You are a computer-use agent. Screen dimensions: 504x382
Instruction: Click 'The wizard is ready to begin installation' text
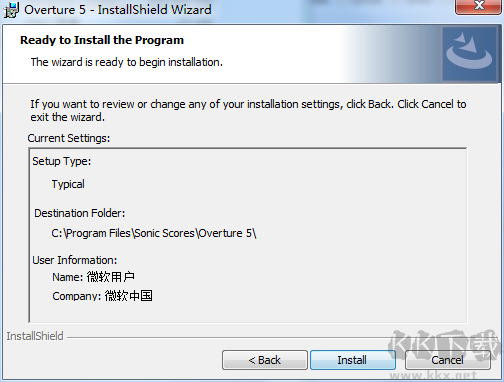[x=127, y=62]
